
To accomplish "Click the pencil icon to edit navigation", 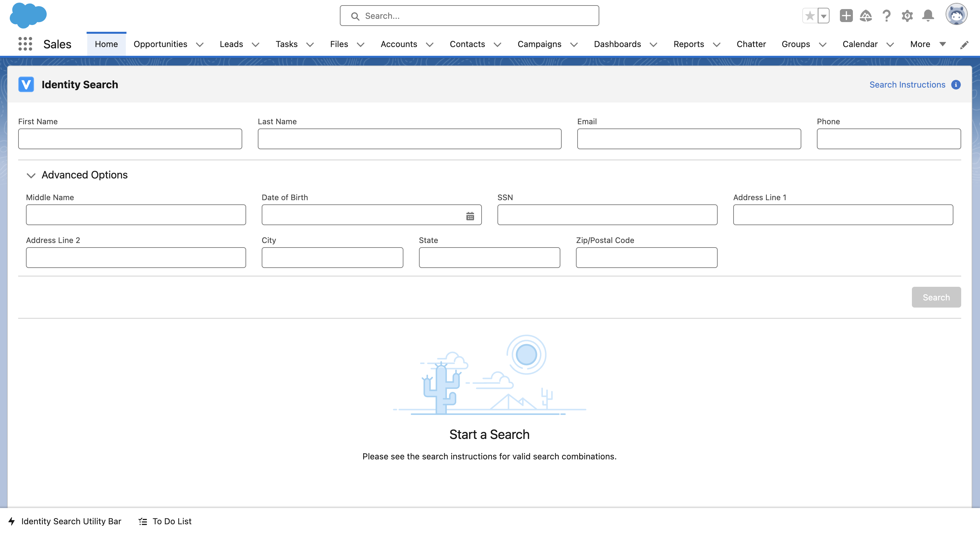I will point(964,45).
